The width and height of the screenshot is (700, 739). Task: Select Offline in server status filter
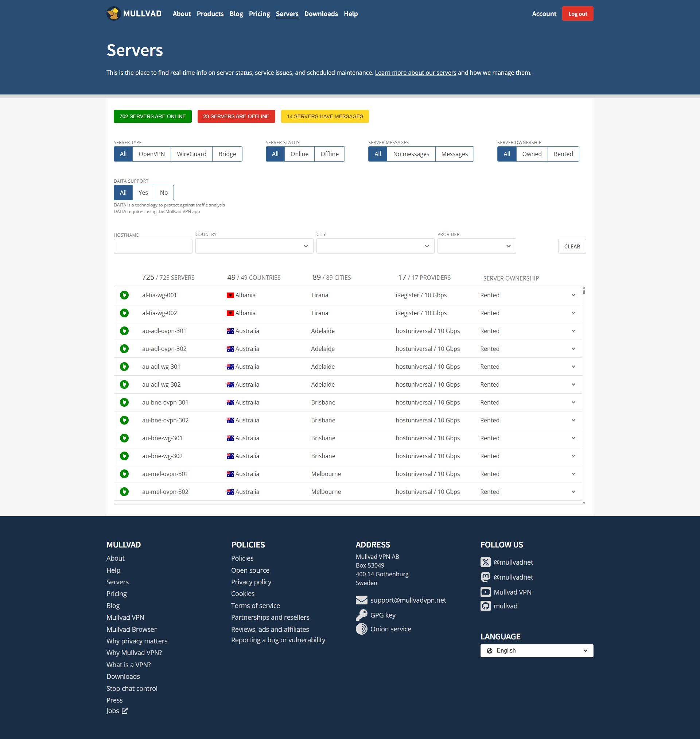pyautogui.click(x=330, y=154)
